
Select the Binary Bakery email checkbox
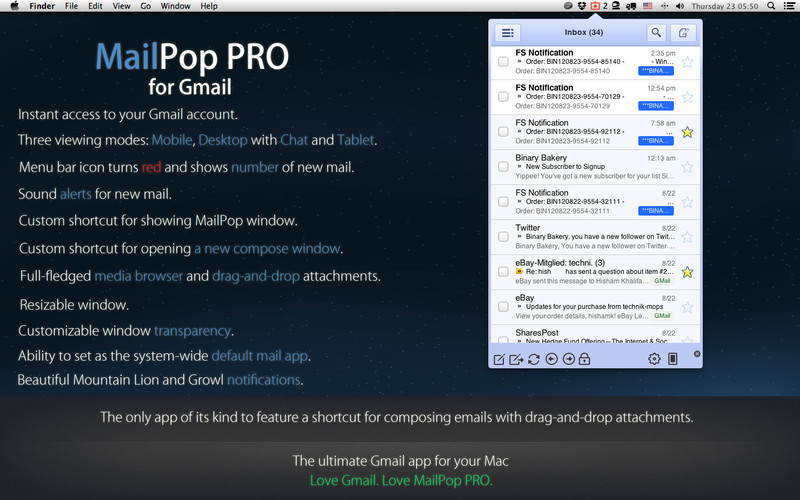[503, 167]
